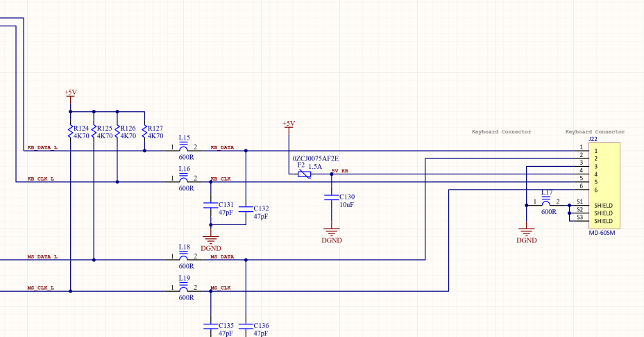Select the MS_CLK_L net label
644x337 pixels.
(41, 288)
